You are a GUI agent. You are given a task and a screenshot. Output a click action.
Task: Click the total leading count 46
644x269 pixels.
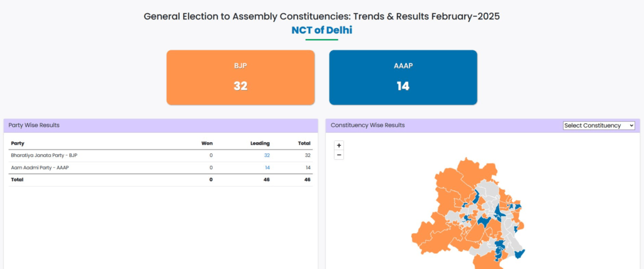tap(267, 180)
